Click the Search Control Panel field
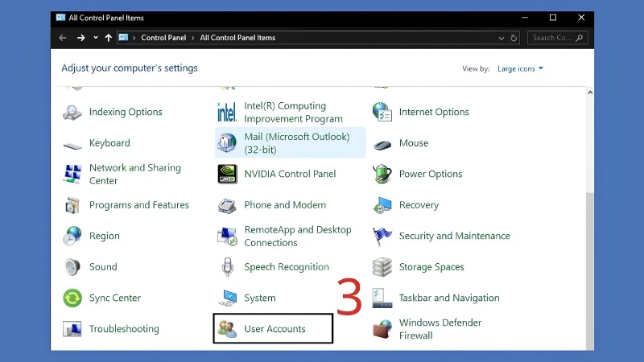Screen dimensions: 644x362 [x=557, y=38]
